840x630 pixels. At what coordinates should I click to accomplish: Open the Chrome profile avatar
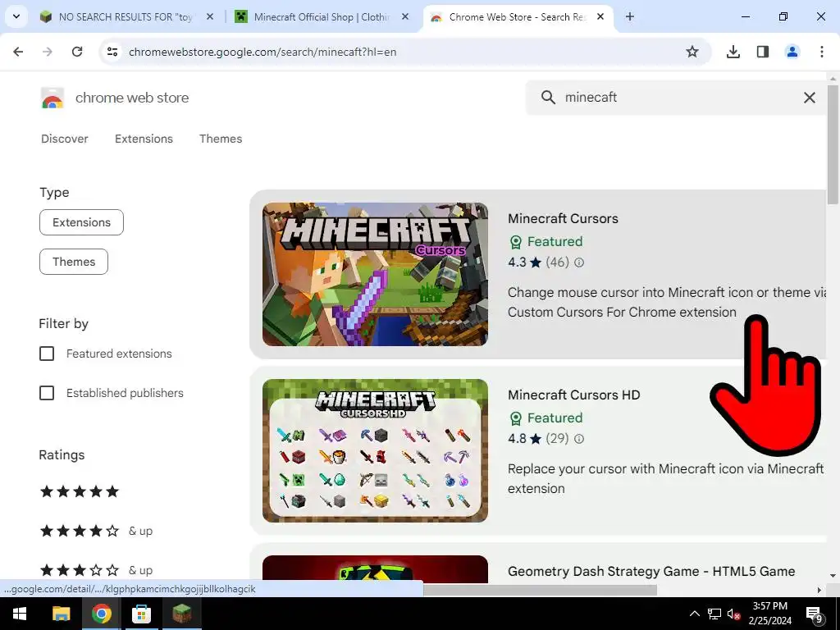click(792, 52)
